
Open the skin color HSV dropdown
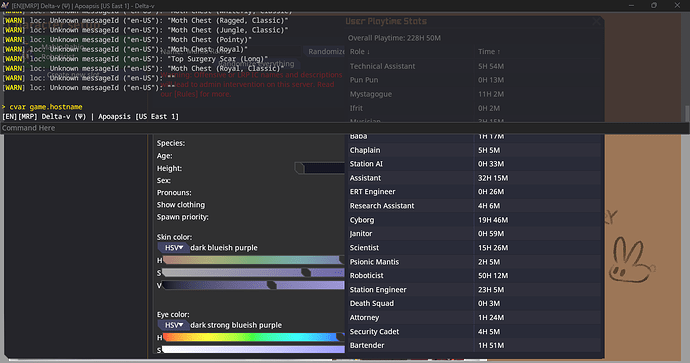(173, 248)
